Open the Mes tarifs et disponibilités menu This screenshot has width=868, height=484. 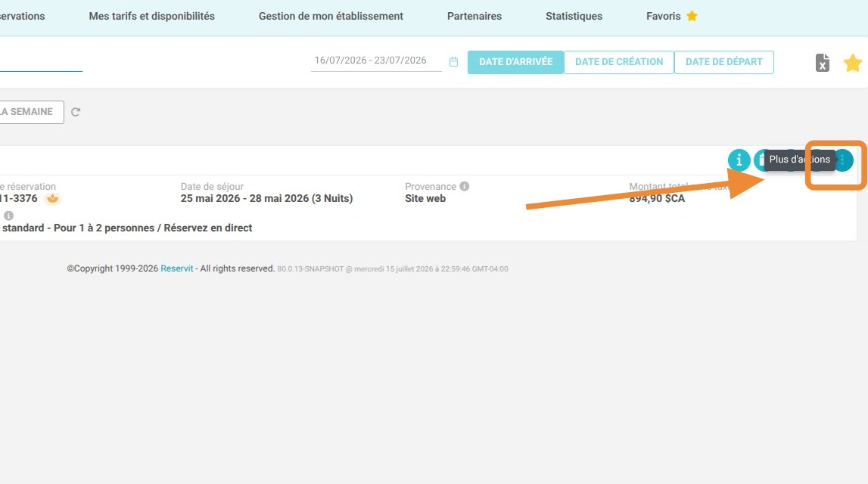(151, 17)
